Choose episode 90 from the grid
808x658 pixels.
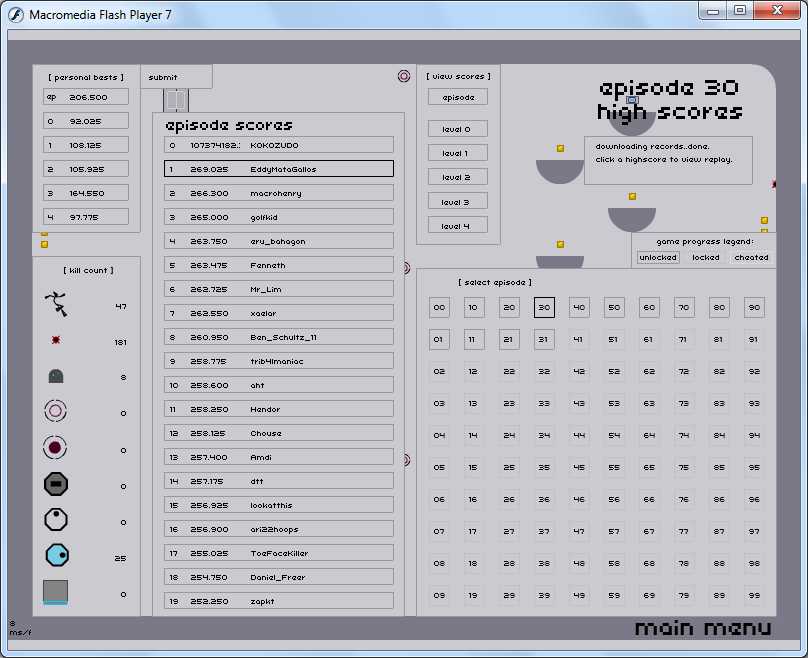(754, 308)
